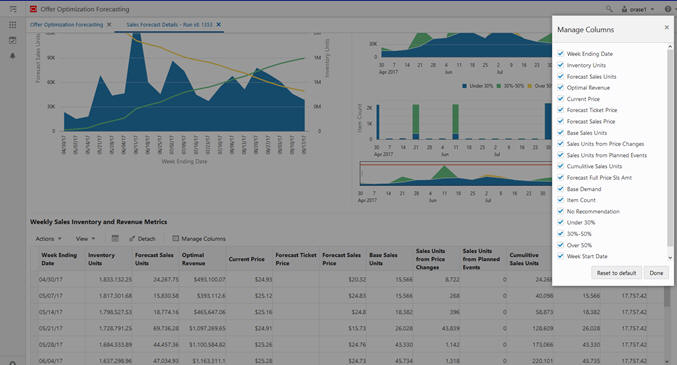Viewport: 677px width, 365px height.
Task: Open the application grid icon in sidebar
Action: click(13, 25)
